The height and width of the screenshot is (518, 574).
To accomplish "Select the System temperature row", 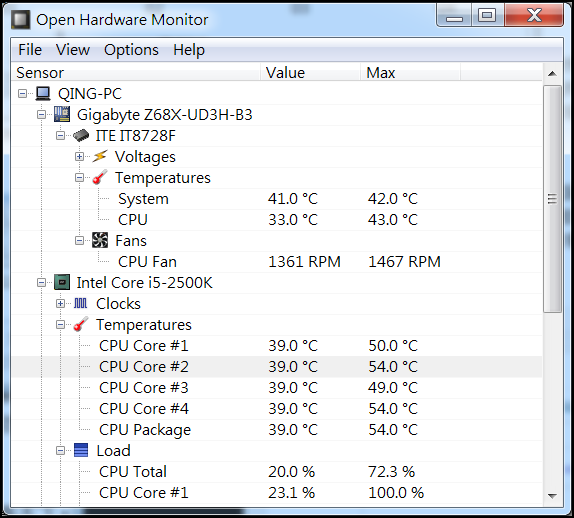I will pos(277,199).
